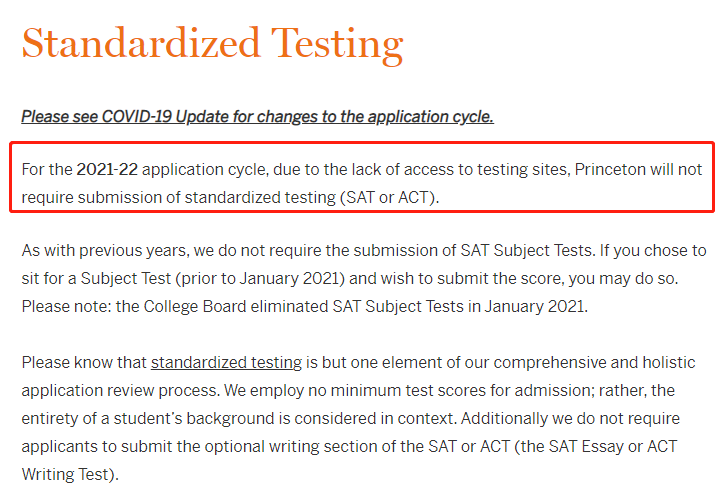This screenshot has height=499, width=723.
Task: Click the phrase comprehensive and holistic
Action: click(594, 363)
